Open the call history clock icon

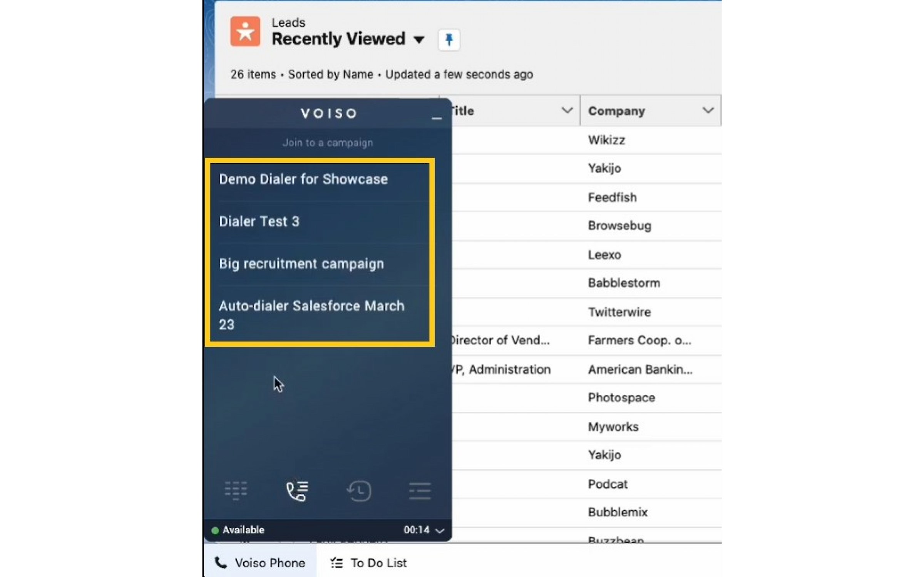point(358,491)
